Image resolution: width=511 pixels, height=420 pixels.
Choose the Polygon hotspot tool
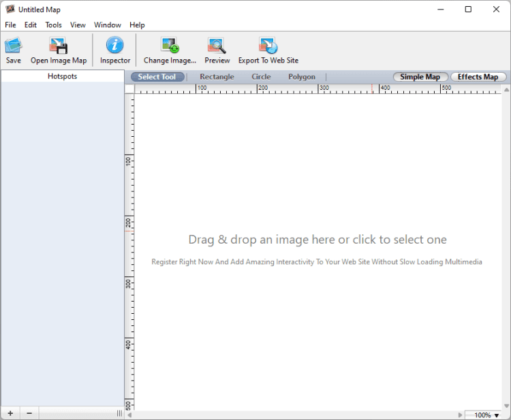click(301, 77)
